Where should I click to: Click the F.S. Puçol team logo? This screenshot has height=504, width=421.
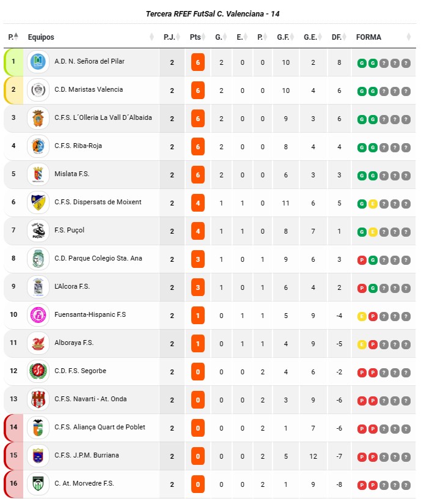coord(38,231)
